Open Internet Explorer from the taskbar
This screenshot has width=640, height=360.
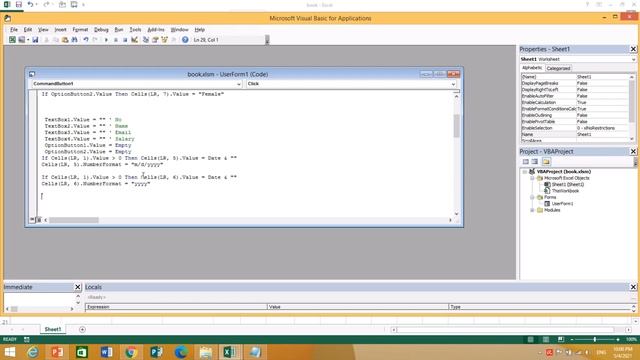(x=33, y=352)
